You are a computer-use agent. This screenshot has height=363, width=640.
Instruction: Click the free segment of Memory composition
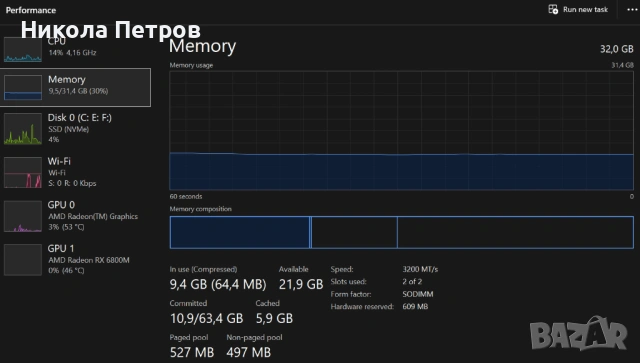(516, 232)
